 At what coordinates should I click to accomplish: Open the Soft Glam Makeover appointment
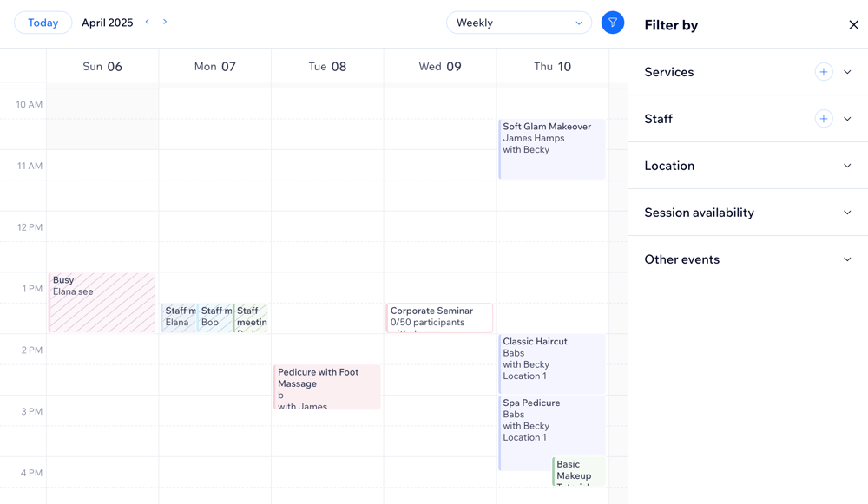pyautogui.click(x=552, y=148)
